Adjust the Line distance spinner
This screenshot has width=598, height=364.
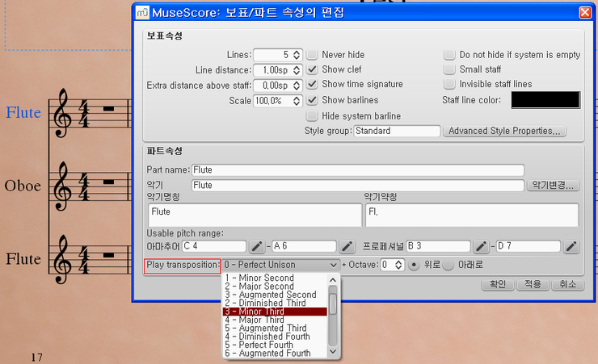297,70
